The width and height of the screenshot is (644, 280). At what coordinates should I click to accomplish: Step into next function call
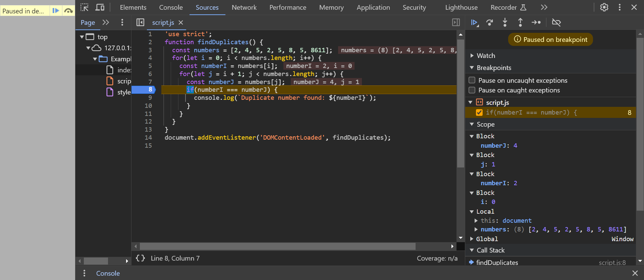505,22
